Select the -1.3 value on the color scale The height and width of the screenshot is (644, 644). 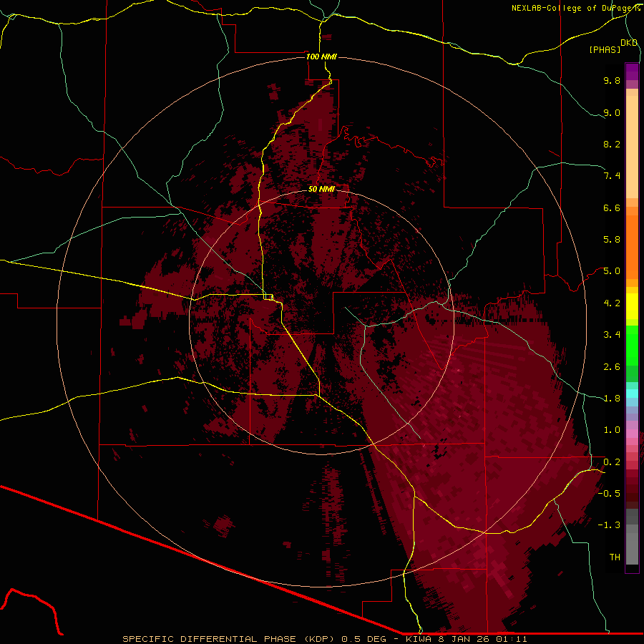pyautogui.click(x=609, y=525)
